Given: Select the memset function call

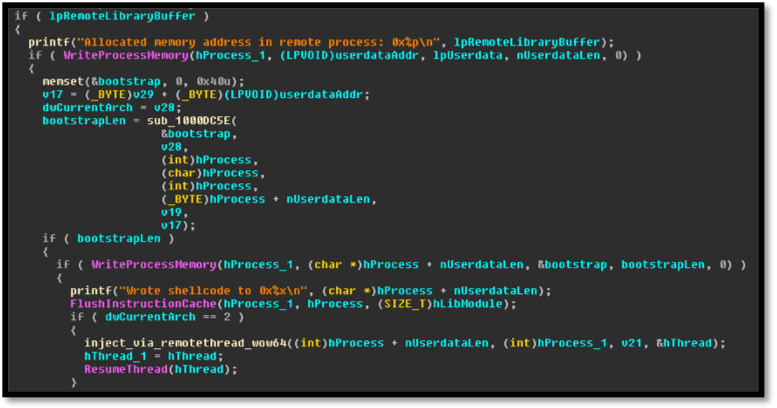Looking at the screenshot, I should [143, 81].
